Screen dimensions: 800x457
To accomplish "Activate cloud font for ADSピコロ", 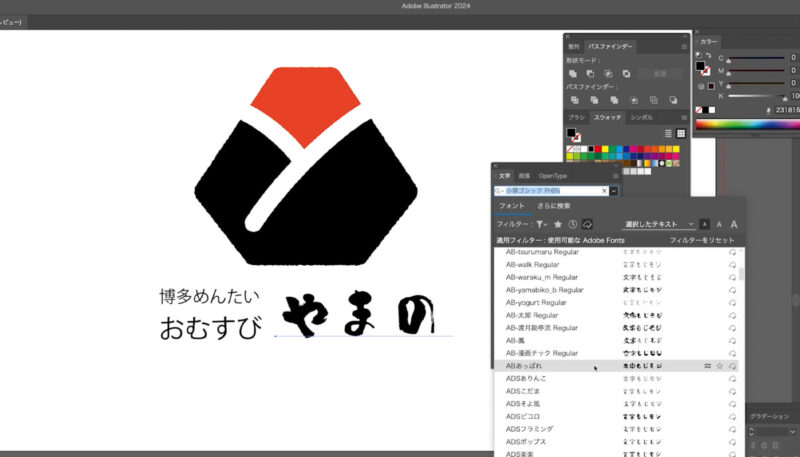I will coord(732,417).
